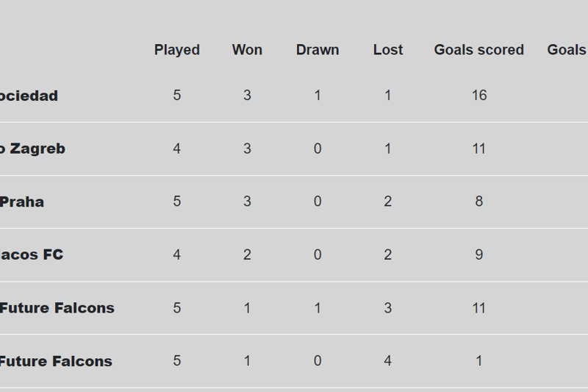The width and height of the screenshot is (588, 392).
Task: Click the Won column header
Action: point(247,50)
